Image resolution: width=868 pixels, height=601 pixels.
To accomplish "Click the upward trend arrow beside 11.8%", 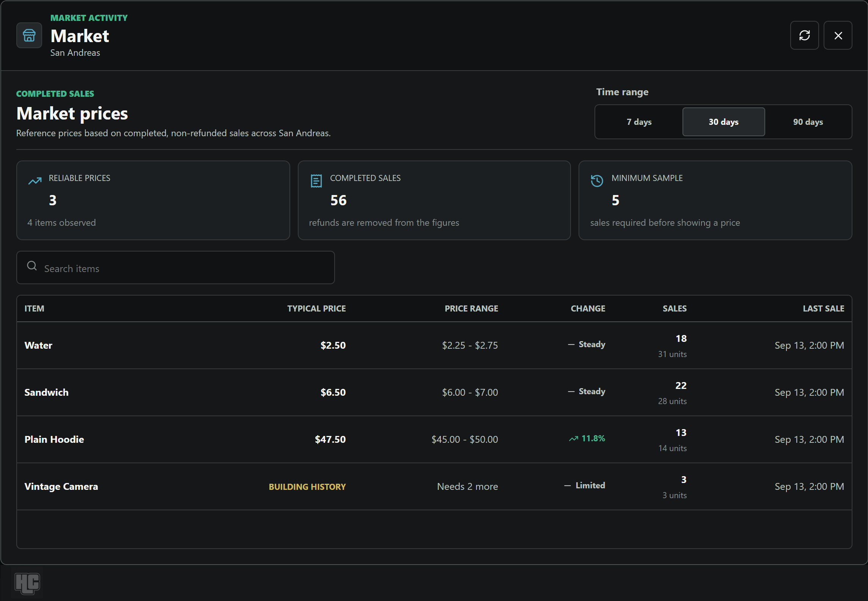I will 574,439.
